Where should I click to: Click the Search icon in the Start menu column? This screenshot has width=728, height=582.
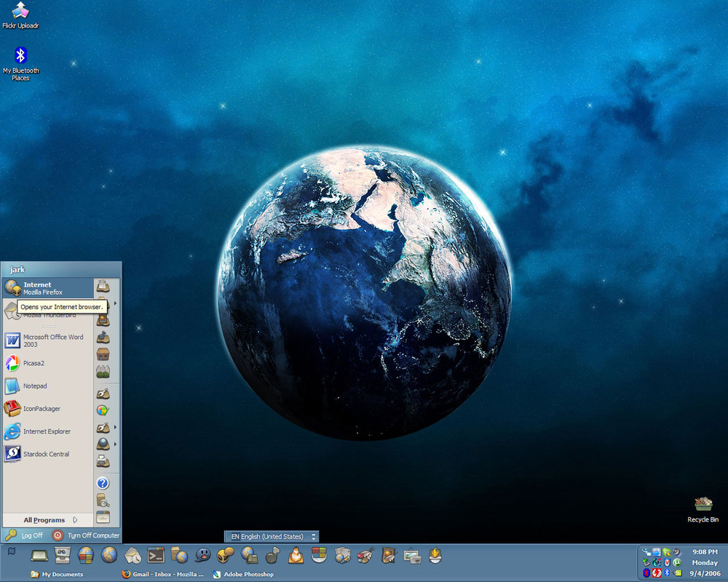pyautogui.click(x=104, y=500)
